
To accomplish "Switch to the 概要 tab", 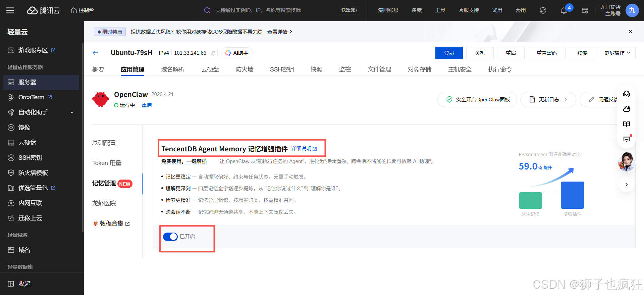I will click(98, 69).
